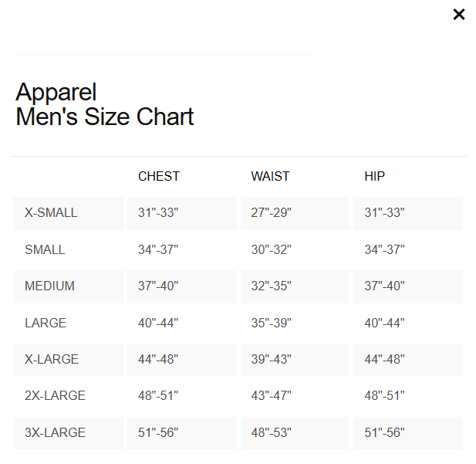Click the 30"-32" waist measurement cell
Image resolution: width=476 pixels, height=464 pixels.
(x=271, y=249)
